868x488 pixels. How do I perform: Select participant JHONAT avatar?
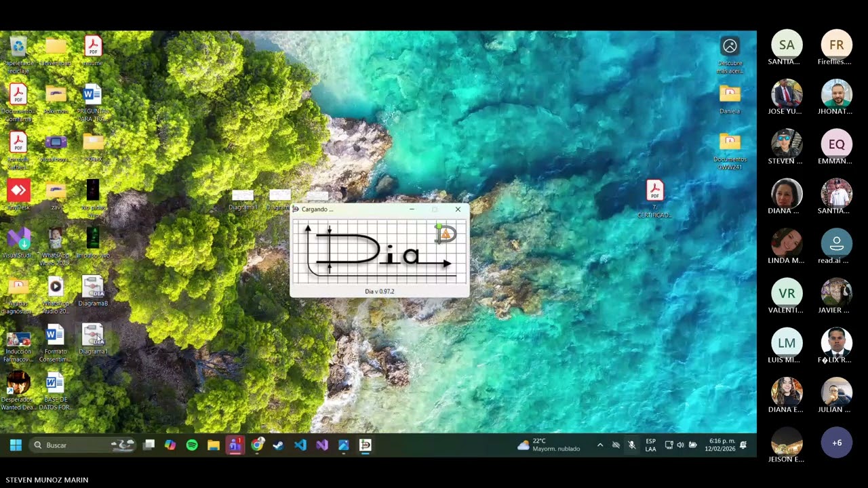[x=837, y=95]
